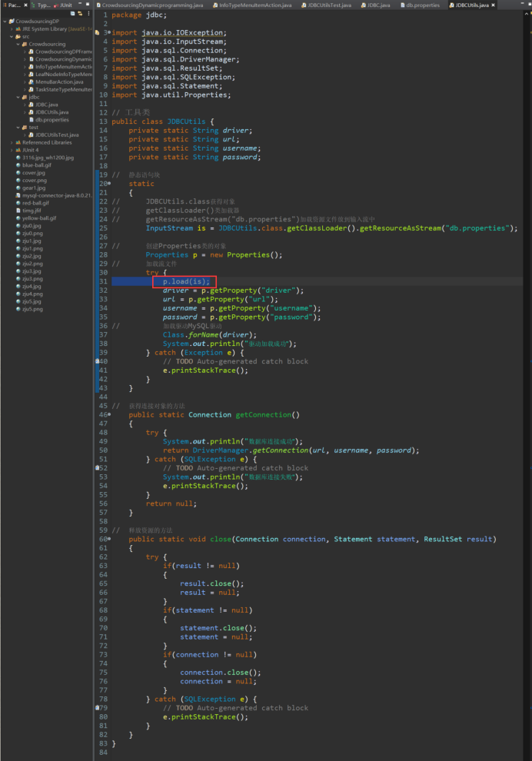Click the TaskStateTypeMenuItem java file icon
The width and height of the screenshot is (532, 761).
click(x=32, y=90)
